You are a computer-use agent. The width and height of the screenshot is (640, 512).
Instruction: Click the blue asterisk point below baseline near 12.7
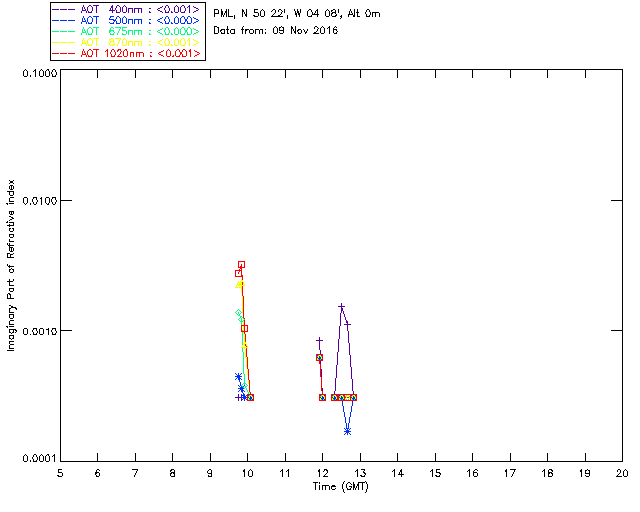[x=347, y=431]
